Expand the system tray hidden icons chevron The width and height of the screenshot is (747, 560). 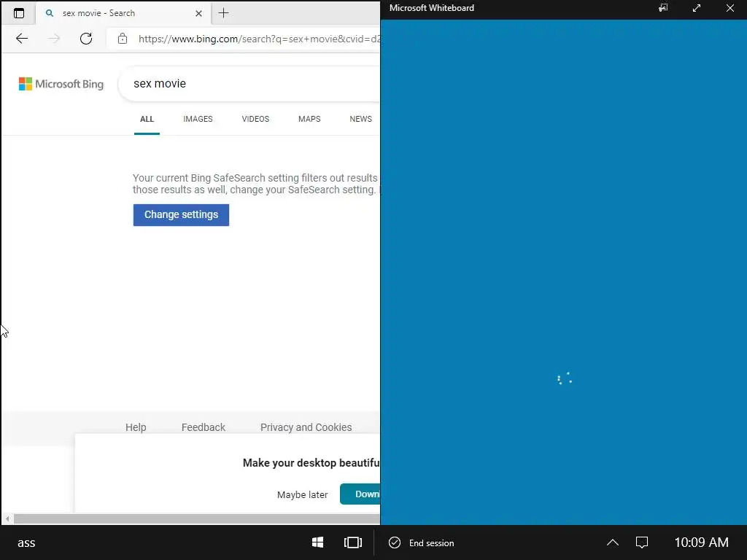(x=613, y=542)
